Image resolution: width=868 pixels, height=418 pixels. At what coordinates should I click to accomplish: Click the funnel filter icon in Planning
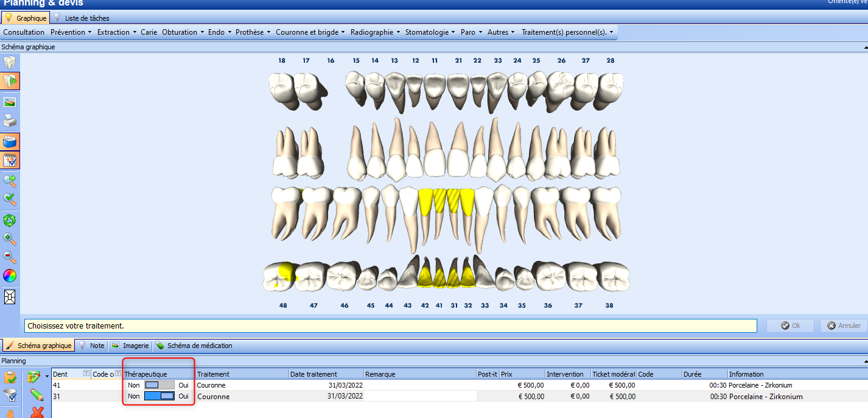coord(10,395)
